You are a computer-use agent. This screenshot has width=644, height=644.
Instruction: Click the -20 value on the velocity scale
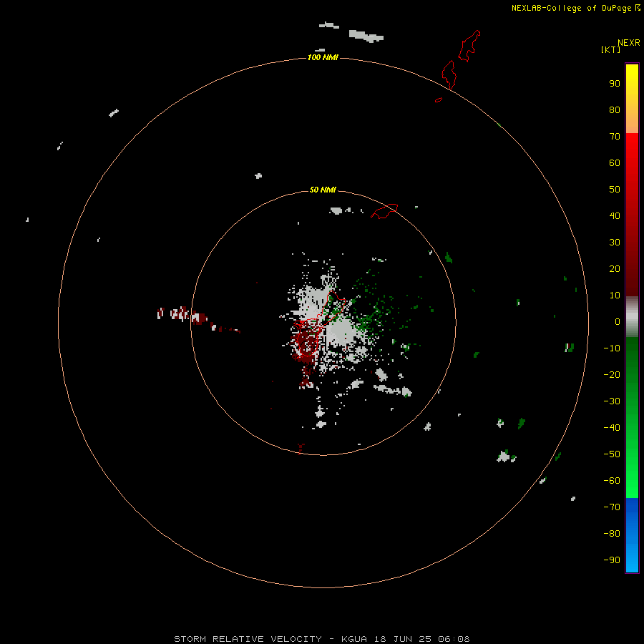(x=612, y=375)
